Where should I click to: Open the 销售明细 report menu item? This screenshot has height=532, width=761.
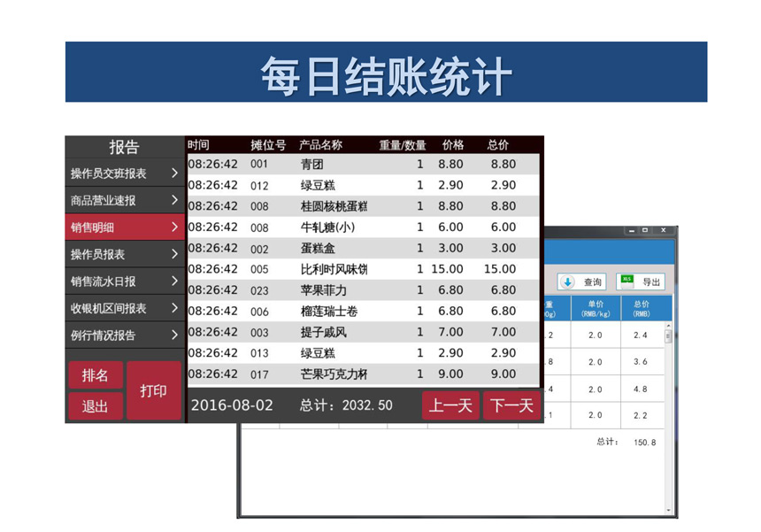pyautogui.click(x=124, y=227)
